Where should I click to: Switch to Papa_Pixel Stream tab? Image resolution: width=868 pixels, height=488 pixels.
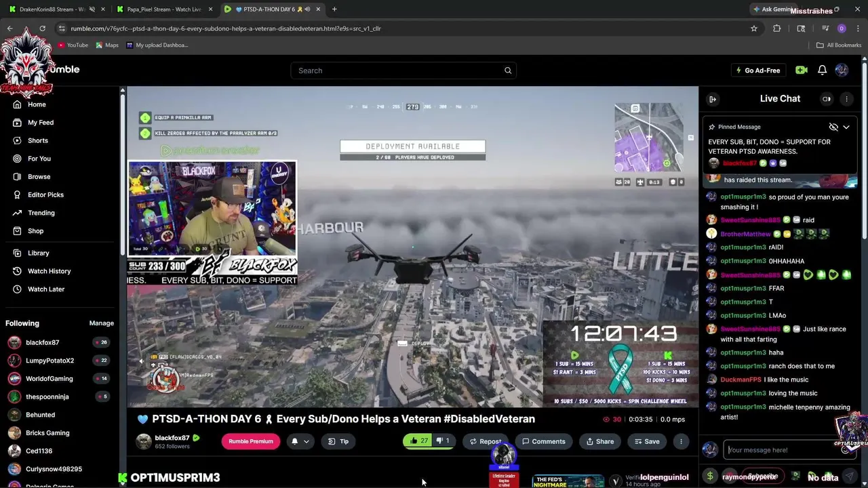pos(163,9)
